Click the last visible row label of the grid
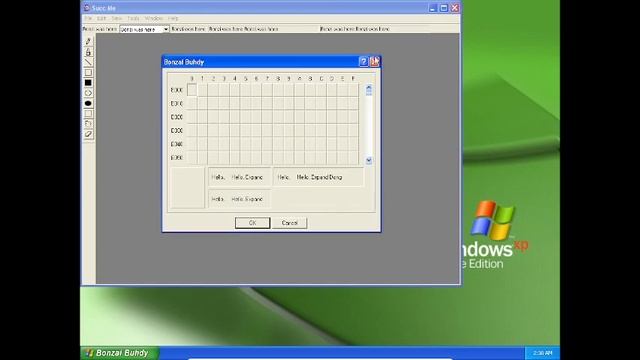The height and width of the screenshot is (360, 640). pos(177,158)
